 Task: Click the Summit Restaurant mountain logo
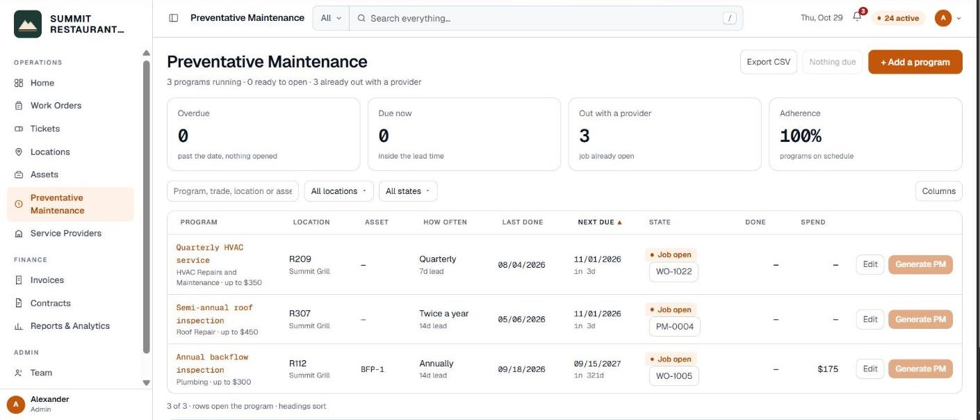point(28,24)
